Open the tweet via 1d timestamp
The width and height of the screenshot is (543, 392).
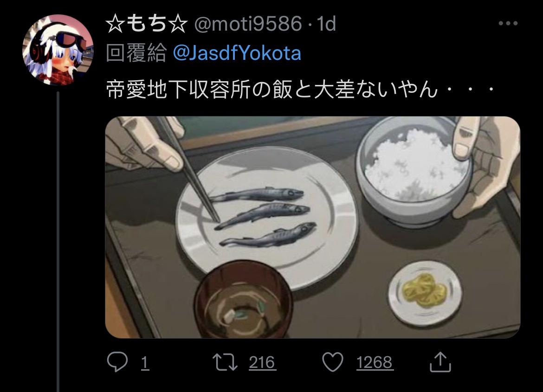point(327,24)
